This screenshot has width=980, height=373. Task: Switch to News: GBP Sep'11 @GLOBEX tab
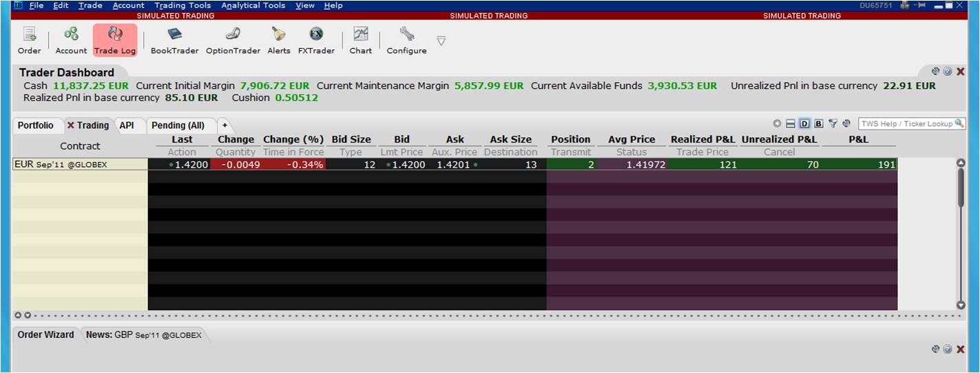click(144, 335)
